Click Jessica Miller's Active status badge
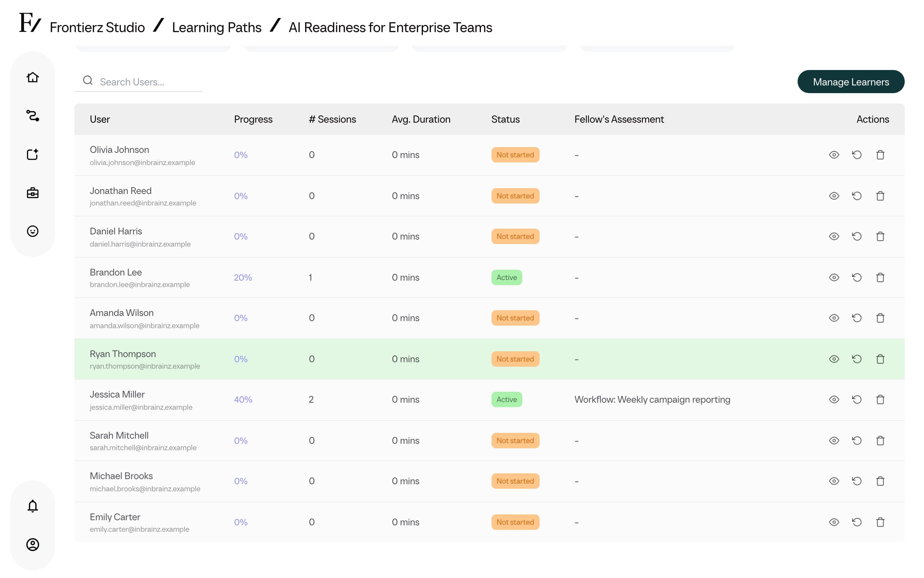924x578 pixels. pos(507,399)
